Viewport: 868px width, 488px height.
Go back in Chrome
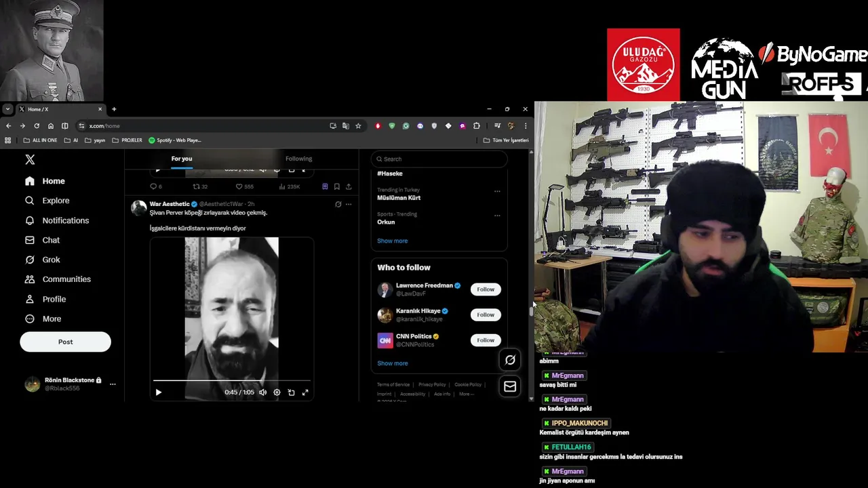point(8,125)
